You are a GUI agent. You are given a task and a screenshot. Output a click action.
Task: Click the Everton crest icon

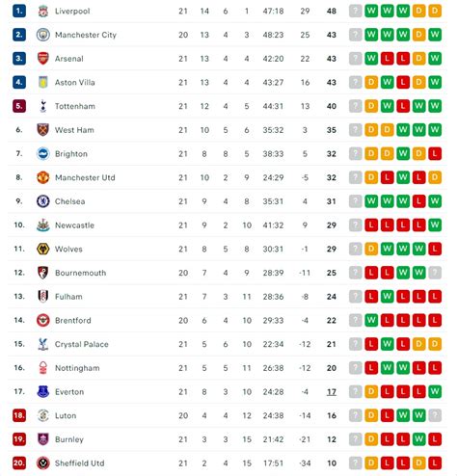click(x=43, y=391)
